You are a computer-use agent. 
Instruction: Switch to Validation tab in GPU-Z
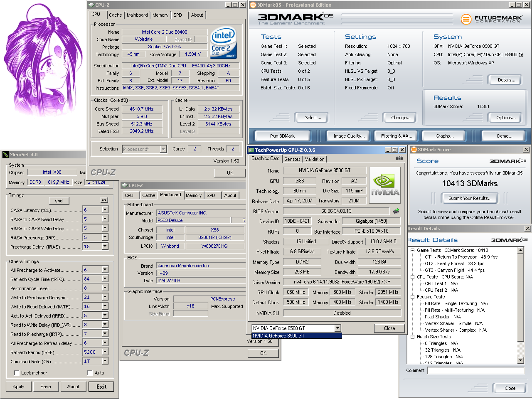315,159
